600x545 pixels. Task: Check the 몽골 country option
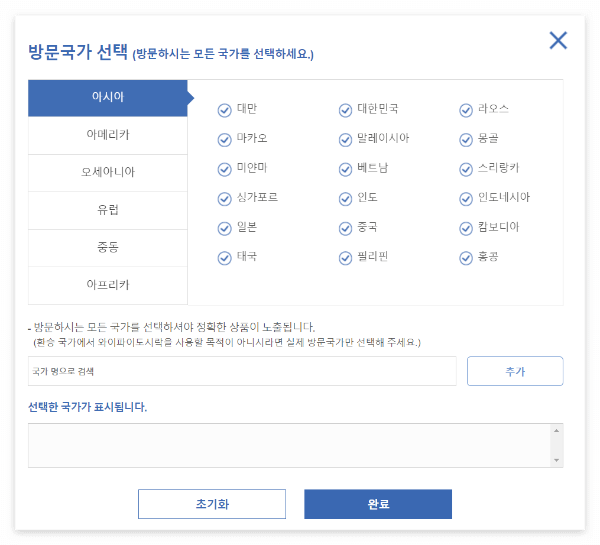tap(466, 140)
